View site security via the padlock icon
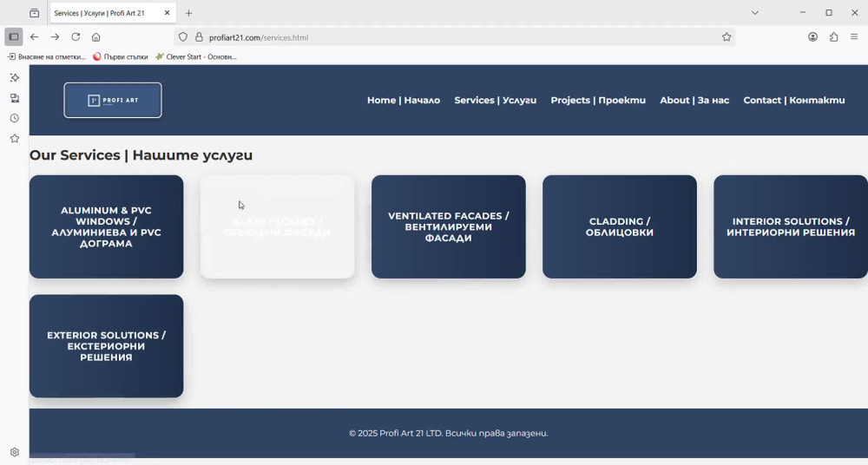The width and height of the screenshot is (868, 465). [x=199, y=37]
